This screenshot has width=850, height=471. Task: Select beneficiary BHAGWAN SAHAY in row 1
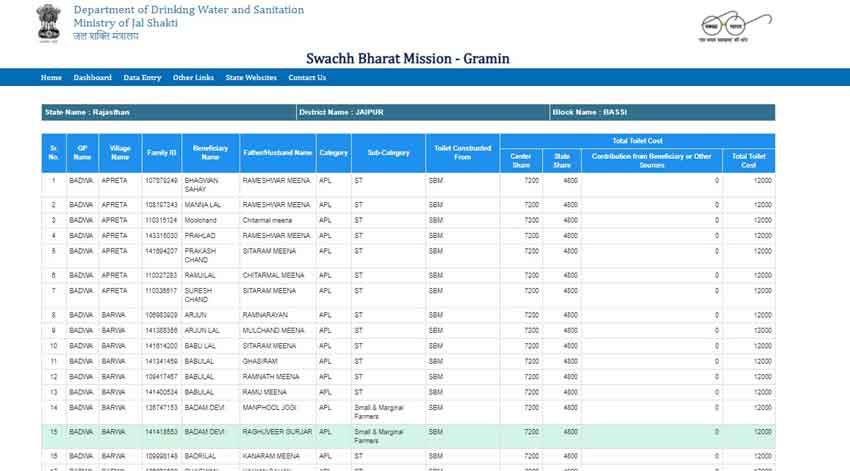coord(201,185)
